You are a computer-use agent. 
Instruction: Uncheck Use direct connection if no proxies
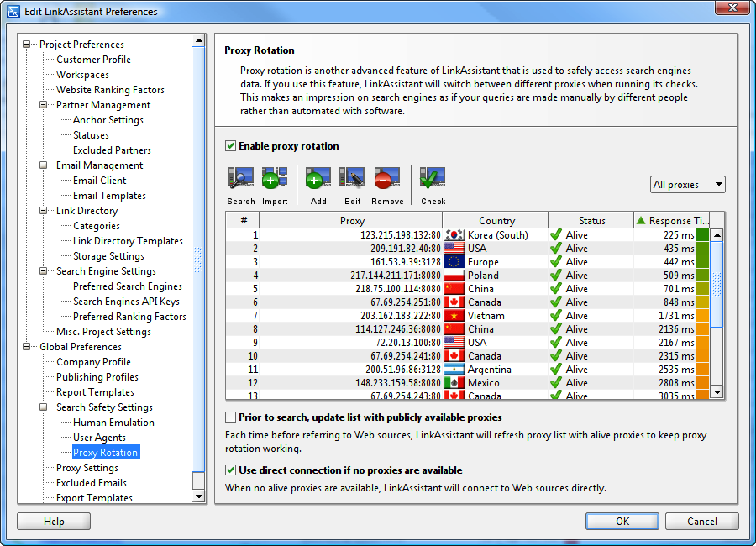point(230,470)
